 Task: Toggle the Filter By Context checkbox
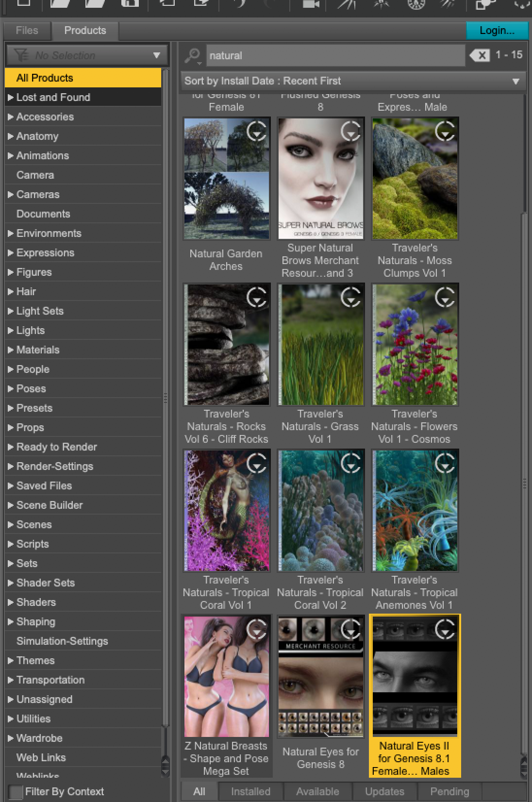(x=16, y=792)
